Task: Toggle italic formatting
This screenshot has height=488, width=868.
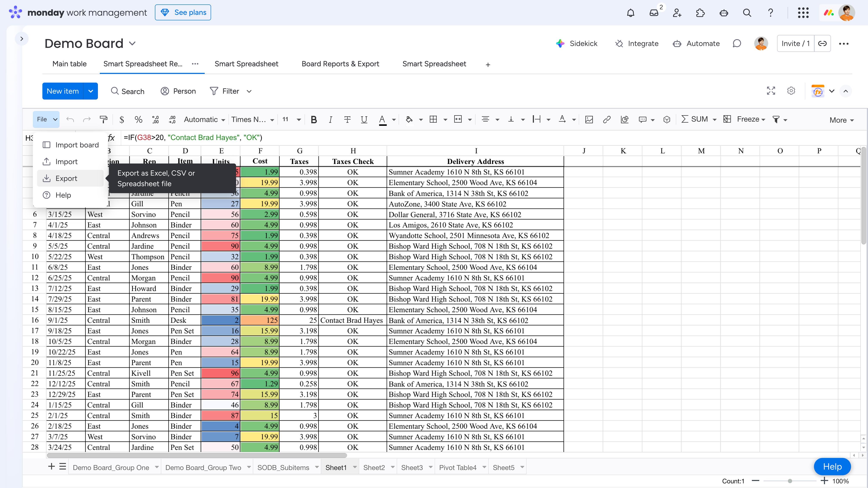Action: pyautogui.click(x=330, y=119)
